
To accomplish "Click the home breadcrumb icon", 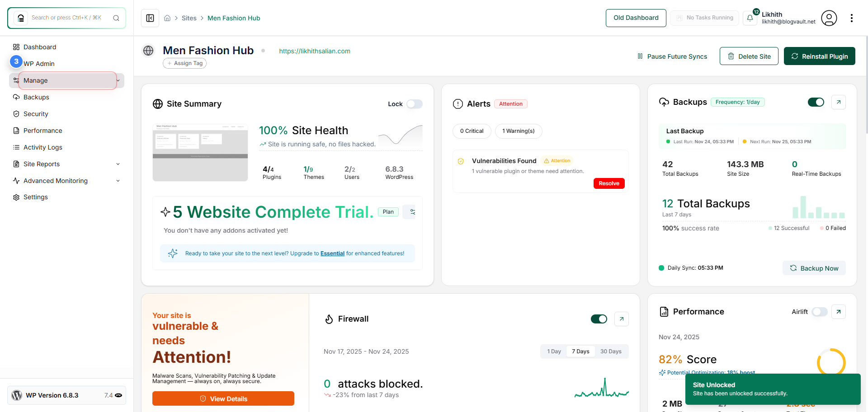I will [167, 18].
